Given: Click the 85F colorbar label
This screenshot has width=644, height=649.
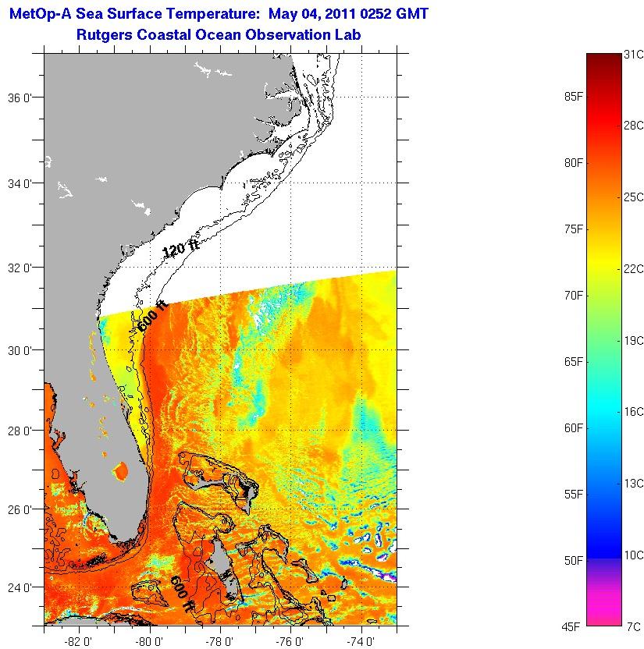Looking at the screenshot, I should [573, 97].
